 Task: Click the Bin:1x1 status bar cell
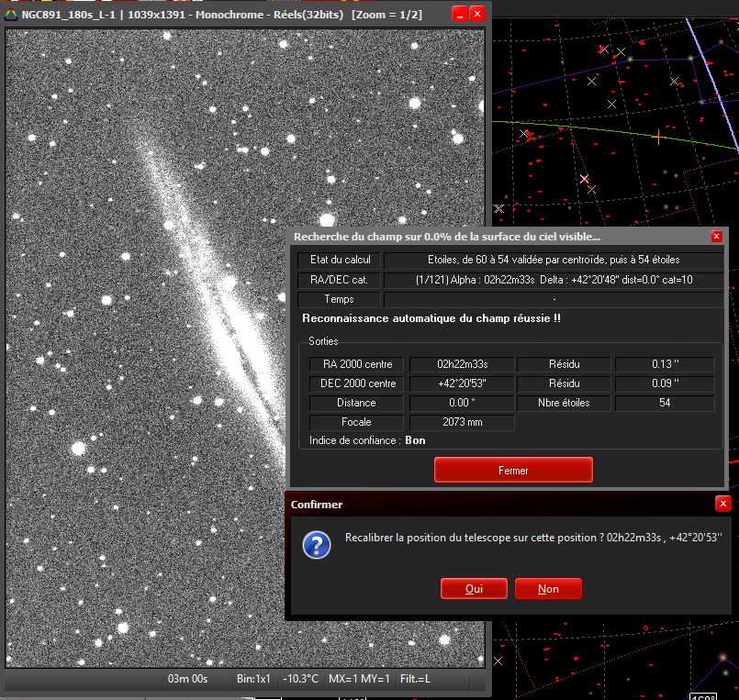click(253, 679)
